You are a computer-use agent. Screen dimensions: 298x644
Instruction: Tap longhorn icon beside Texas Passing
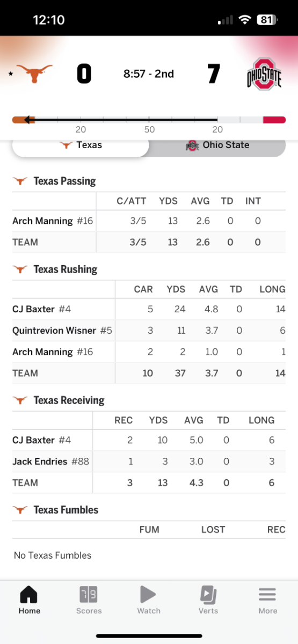pos(20,181)
